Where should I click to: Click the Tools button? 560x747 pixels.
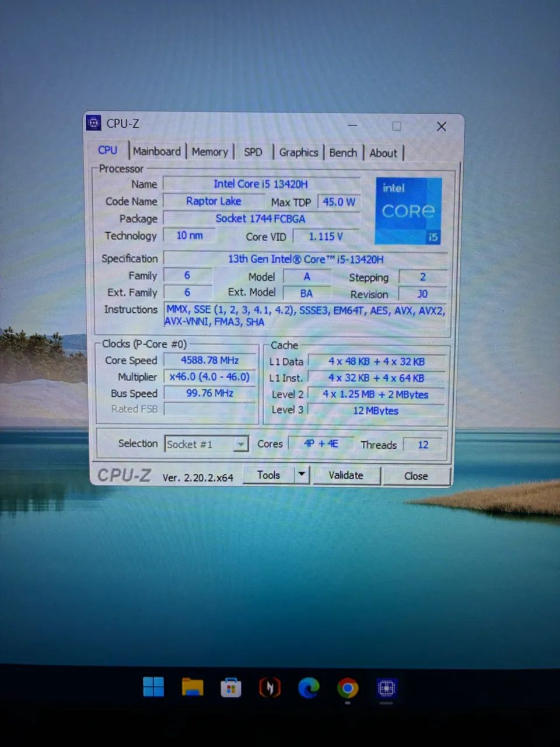(x=268, y=475)
